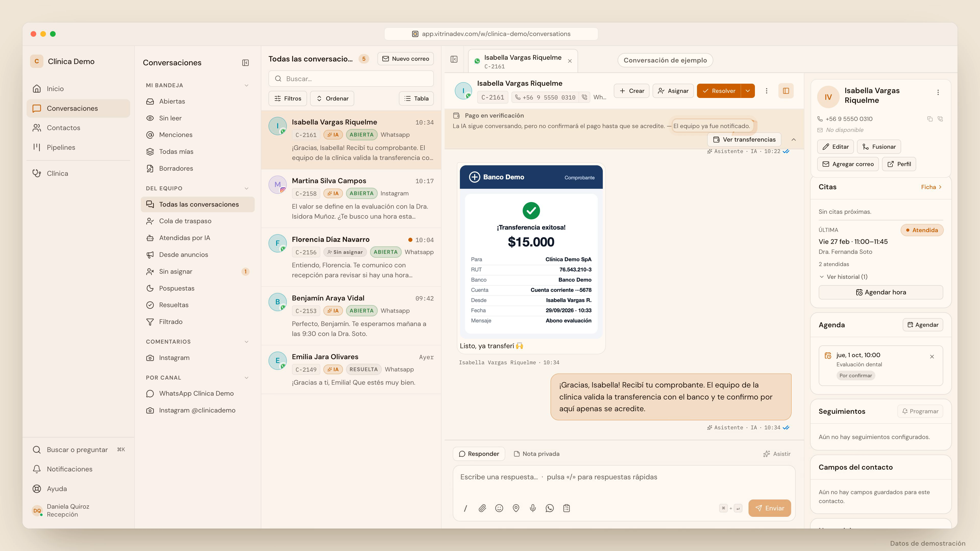Screen dimensions: 980x551
Task: Click the microphone voice note icon
Action: click(533, 508)
